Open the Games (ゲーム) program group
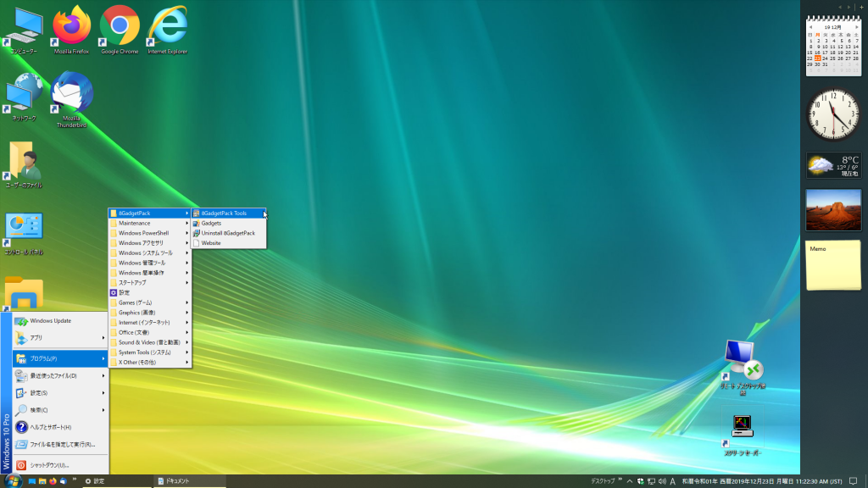 click(x=149, y=302)
